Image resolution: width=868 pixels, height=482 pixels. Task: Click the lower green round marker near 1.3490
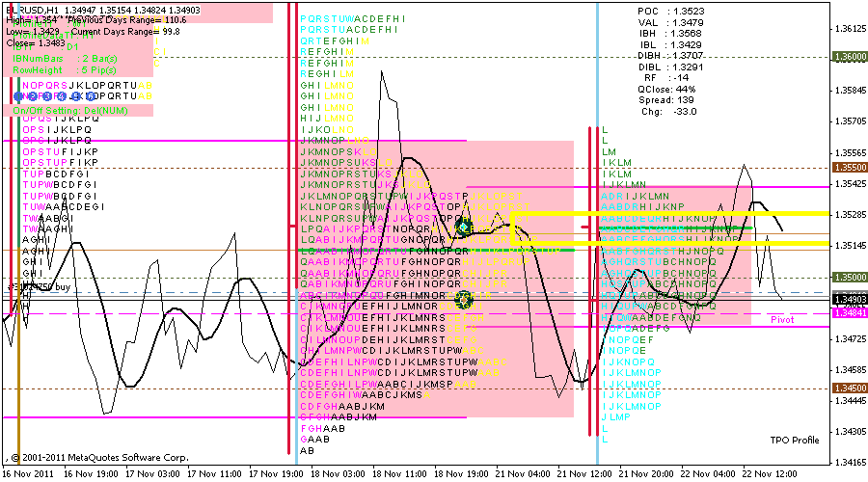coord(464,299)
